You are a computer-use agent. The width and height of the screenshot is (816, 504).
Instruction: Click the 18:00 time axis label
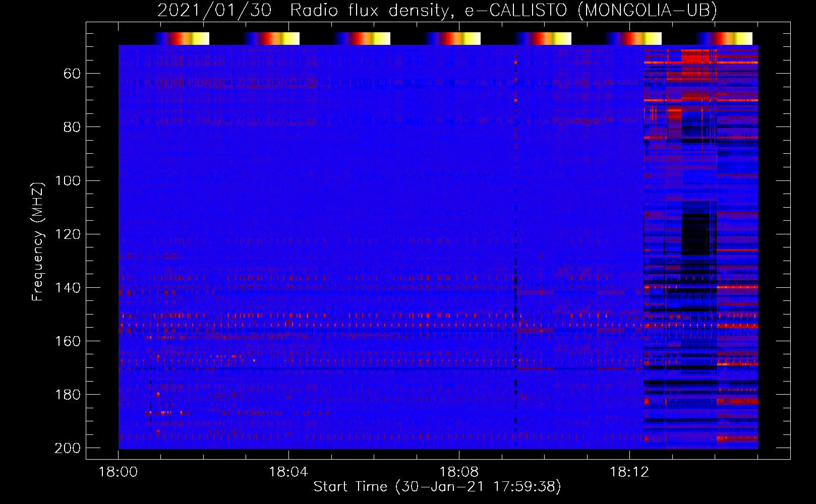pyautogui.click(x=118, y=472)
